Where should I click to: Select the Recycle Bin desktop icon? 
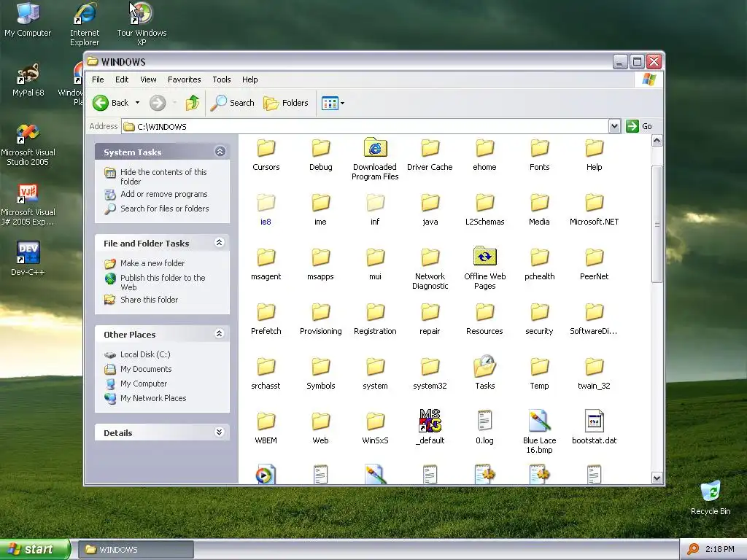click(x=711, y=498)
